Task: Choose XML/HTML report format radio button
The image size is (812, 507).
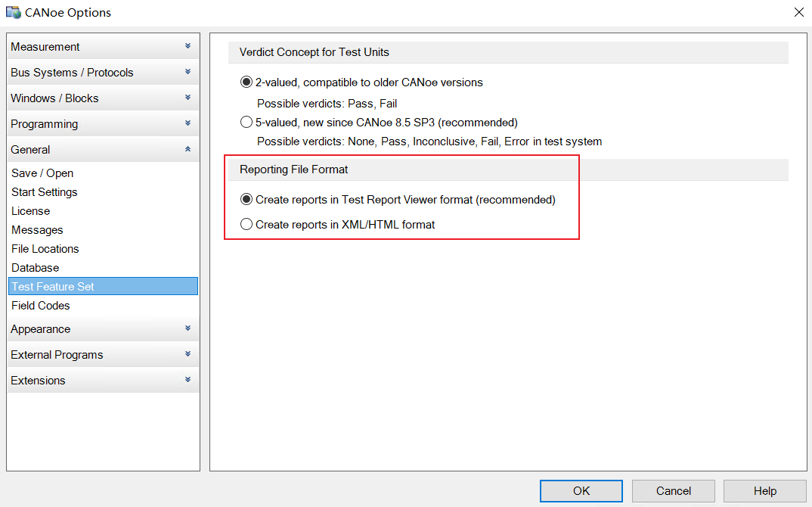Action: (246, 224)
